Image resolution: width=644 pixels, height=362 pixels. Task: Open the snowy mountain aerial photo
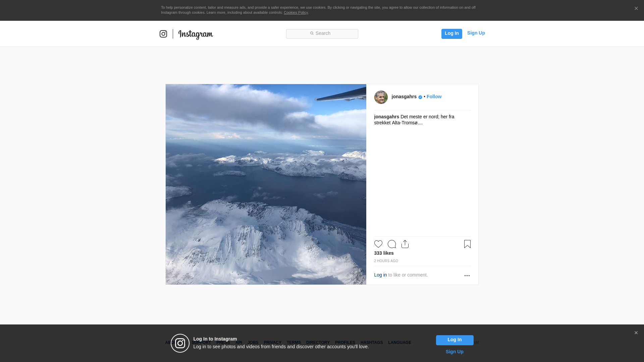[x=266, y=184]
